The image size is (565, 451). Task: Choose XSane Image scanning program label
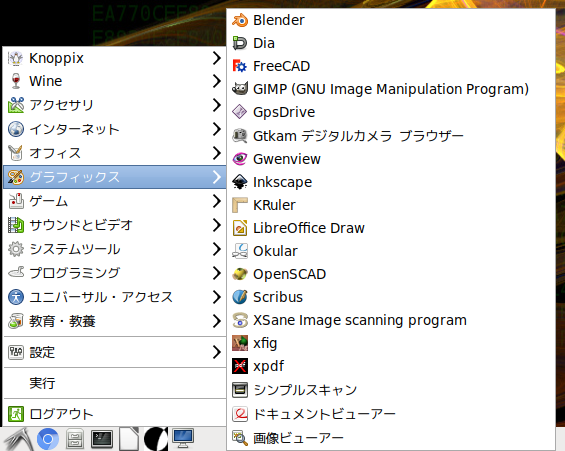(360, 320)
